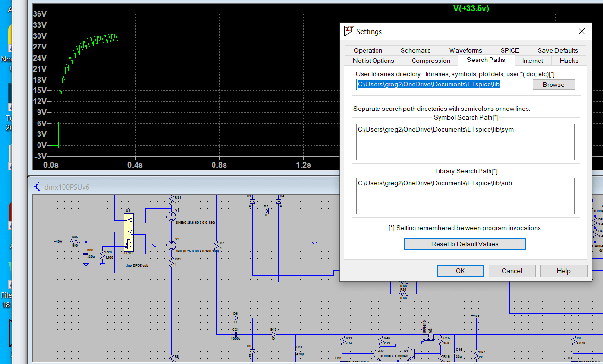This screenshot has height=364, width=603.
Task: Click the 36V label on voltage axis
Action: click(39, 14)
